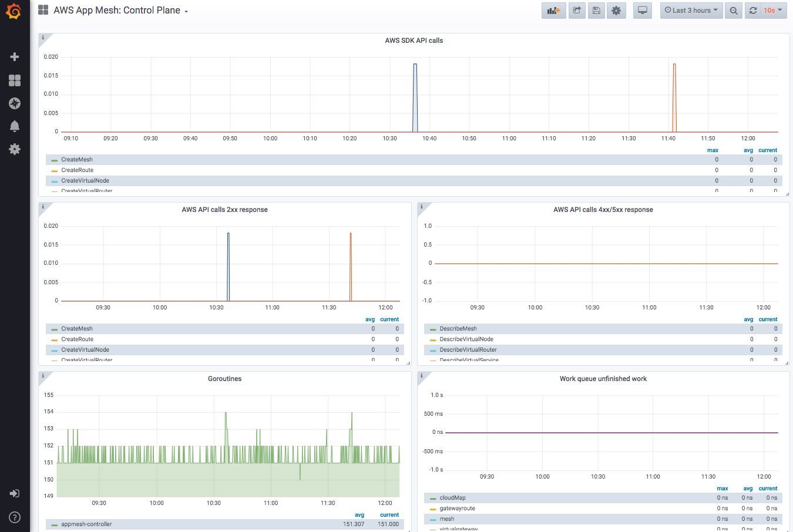Viewport: 793px width, 532px height.
Task: Toggle CreateVirtualNode series in SDK API calls legend
Action: click(x=85, y=181)
